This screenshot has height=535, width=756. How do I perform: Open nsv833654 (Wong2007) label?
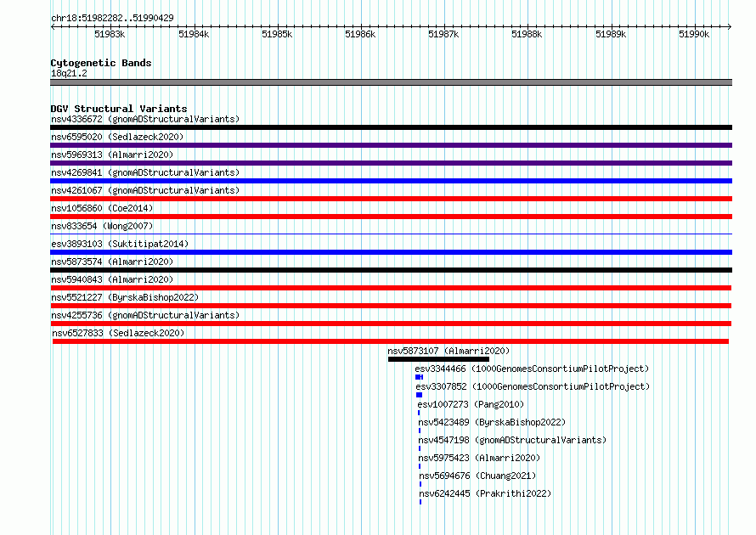pos(102,226)
